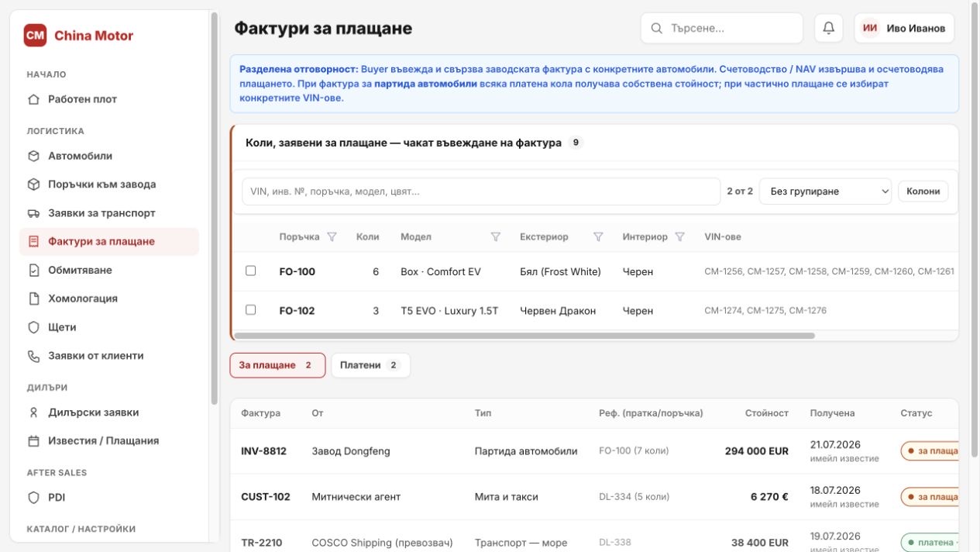
Task: Filter the Поръчка column
Action: 332,236
